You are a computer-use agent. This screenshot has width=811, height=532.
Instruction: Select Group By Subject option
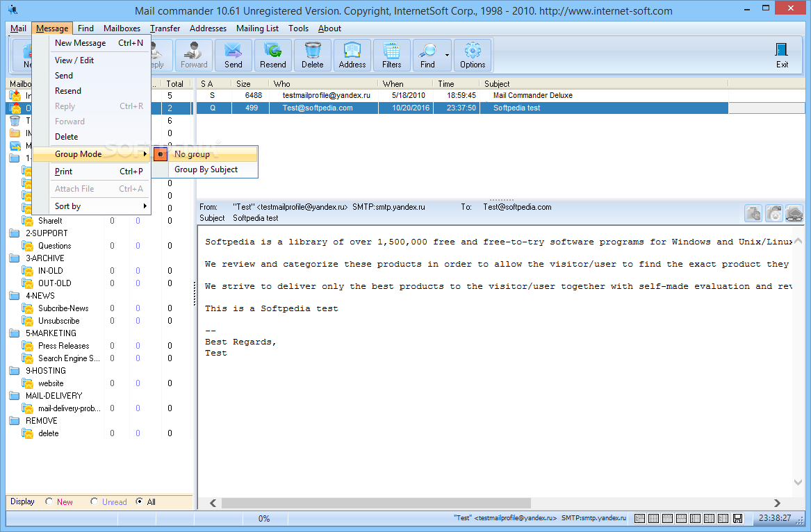coord(206,169)
